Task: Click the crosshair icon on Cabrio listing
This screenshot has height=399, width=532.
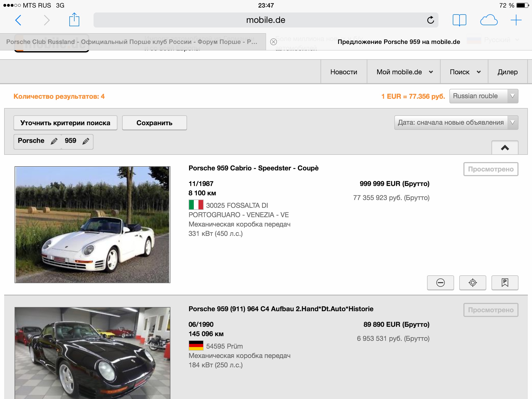Action: pyautogui.click(x=473, y=283)
